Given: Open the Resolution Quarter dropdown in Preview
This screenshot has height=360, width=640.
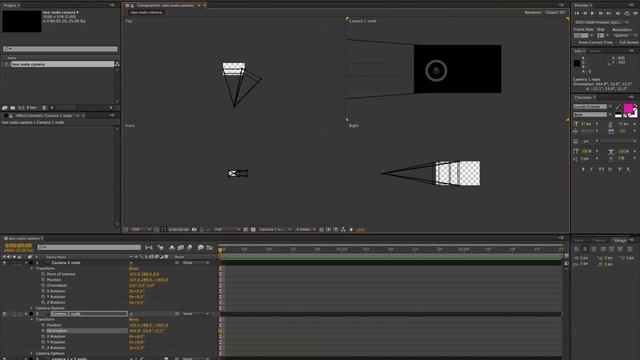Looking at the screenshot, I should coord(625,36).
